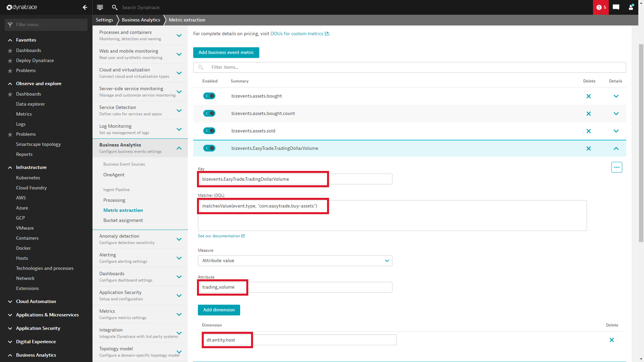Viewport: 644px width, 362px height.
Task: Delete bizevents.assets.sold metric
Action: tap(589, 131)
